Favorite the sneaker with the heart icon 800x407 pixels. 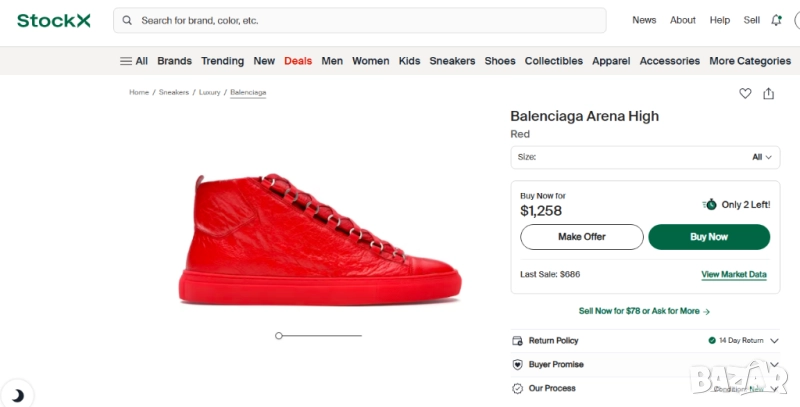pyautogui.click(x=745, y=93)
